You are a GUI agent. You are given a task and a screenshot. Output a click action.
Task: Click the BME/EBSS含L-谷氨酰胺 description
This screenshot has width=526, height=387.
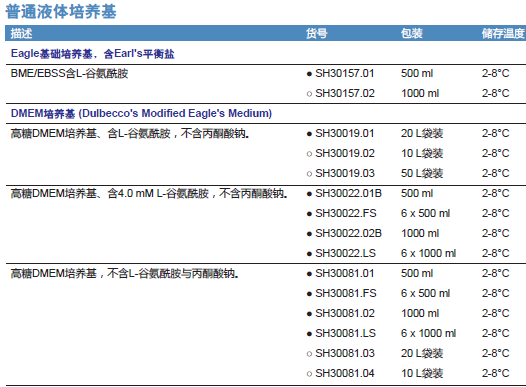[x=69, y=73]
